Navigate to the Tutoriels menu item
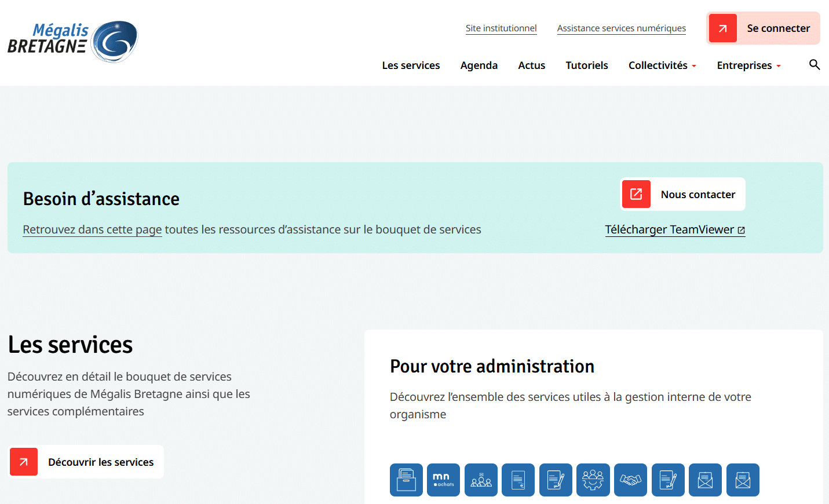 click(x=586, y=65)
